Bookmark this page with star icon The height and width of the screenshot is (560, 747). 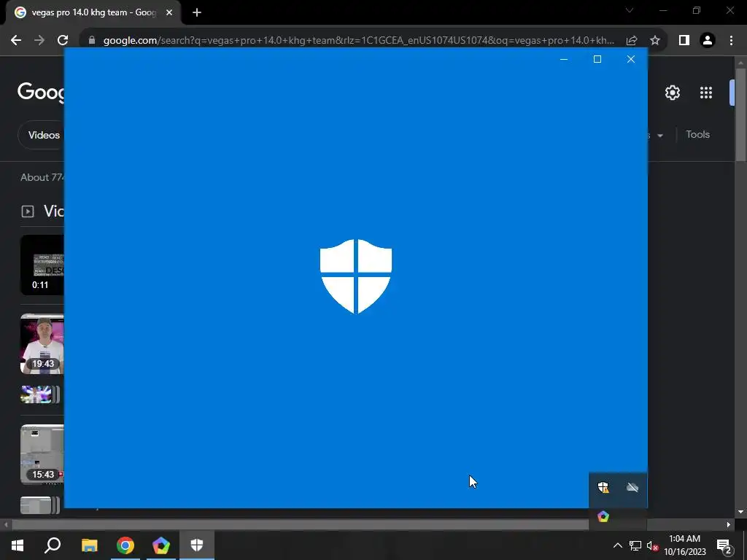pos(655,40)
